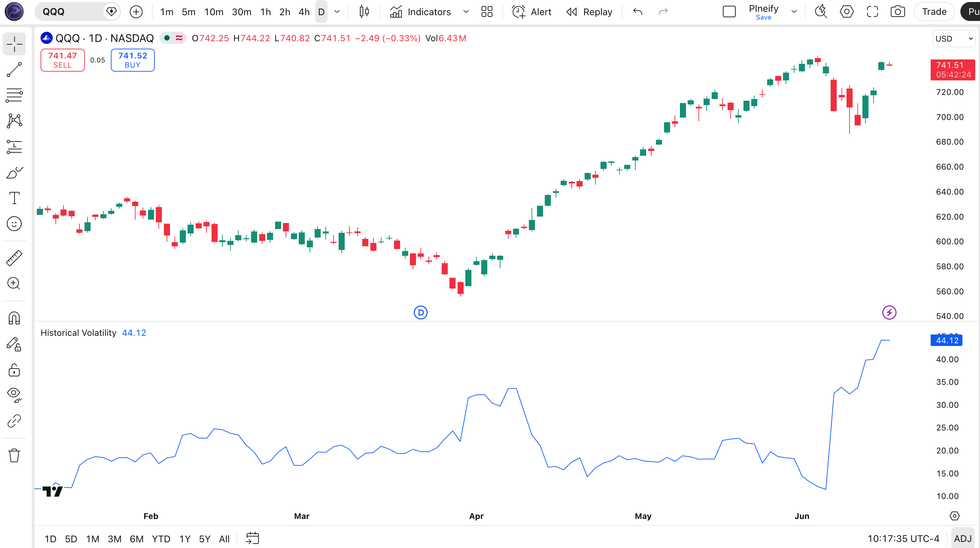Screen dimensions: 980x548
Task: Click the redo arrow
Action: coord(663,12)
